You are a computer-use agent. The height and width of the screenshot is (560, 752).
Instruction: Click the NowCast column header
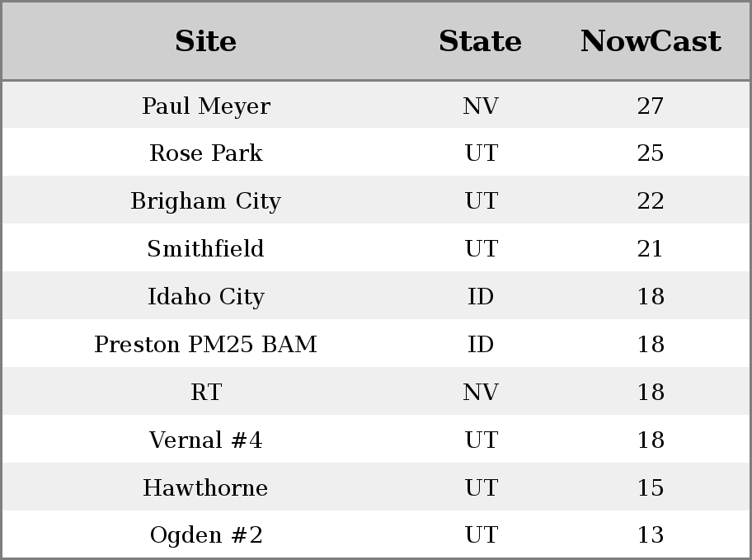click(x=651, y=40)
